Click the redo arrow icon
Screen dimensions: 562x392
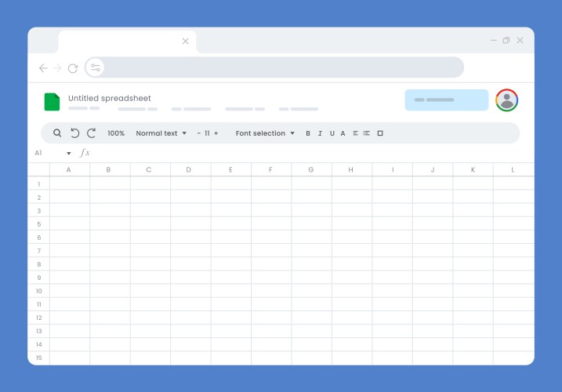tap(91, 133)
